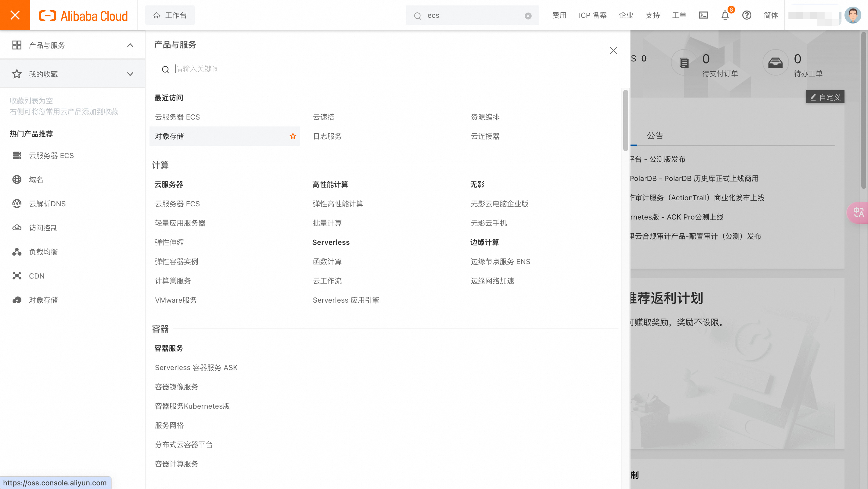868x489 pixels.
Task: Open 云连接器 under 最近访问
Action: point(485,136)
